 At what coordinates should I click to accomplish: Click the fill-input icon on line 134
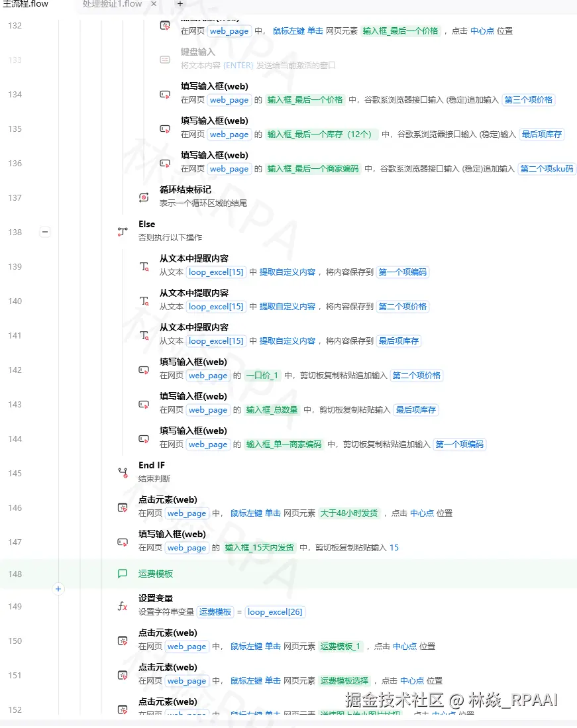(x=165, y=94)
